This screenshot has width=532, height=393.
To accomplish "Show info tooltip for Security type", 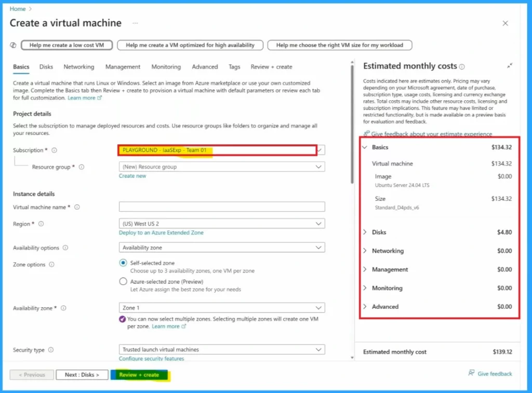I will click(x=51, y=350).
